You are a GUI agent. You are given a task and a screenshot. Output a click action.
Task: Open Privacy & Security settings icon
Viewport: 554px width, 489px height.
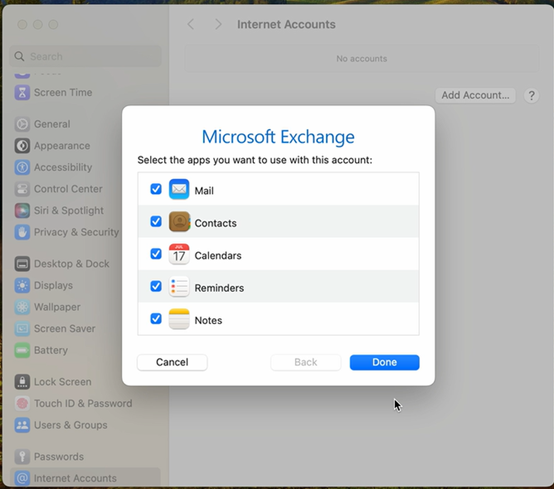pos(22,232)
